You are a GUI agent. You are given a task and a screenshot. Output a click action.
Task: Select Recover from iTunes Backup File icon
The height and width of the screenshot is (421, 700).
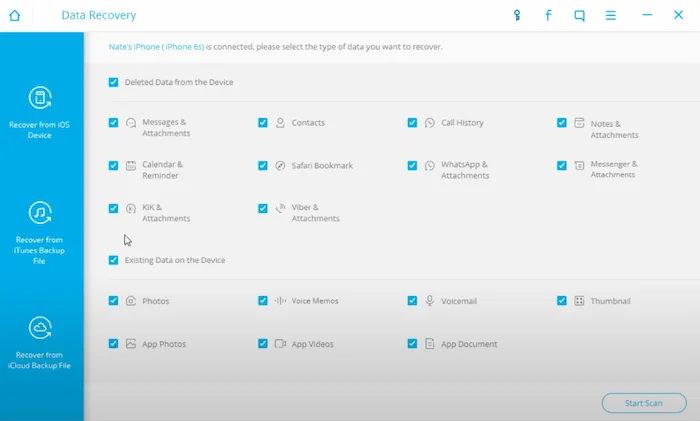coord(40,213)
